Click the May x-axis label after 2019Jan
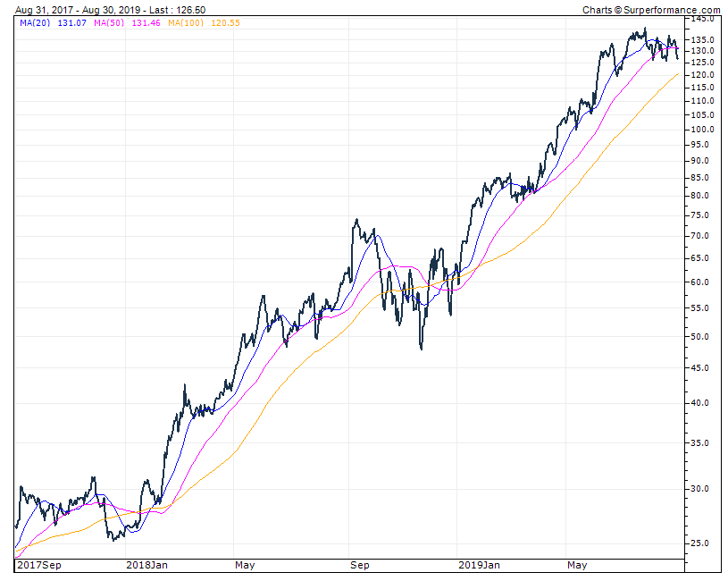 point(577,565)
